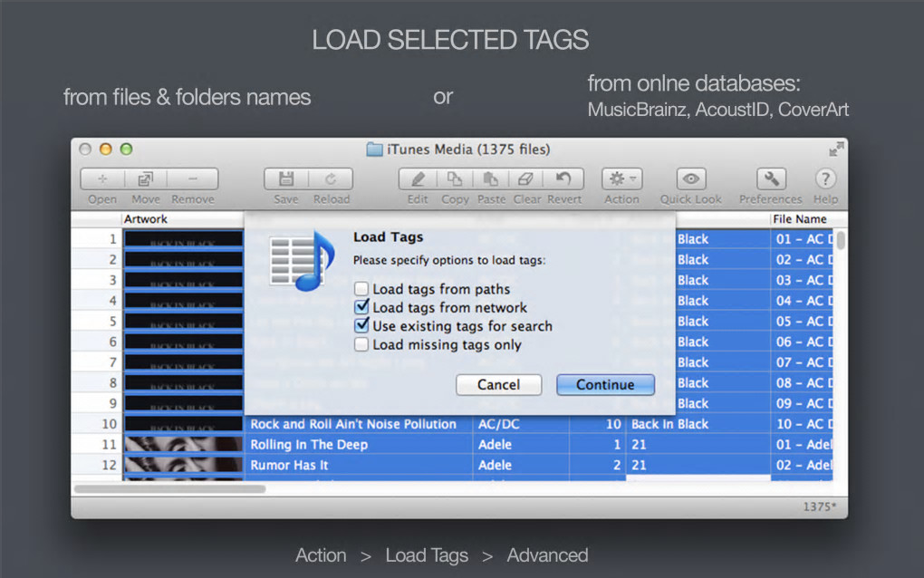This screenshot has width=924, height=578.
Task: Toggle fullscreen arrows in title bar
Action: (x=835, y=149)
